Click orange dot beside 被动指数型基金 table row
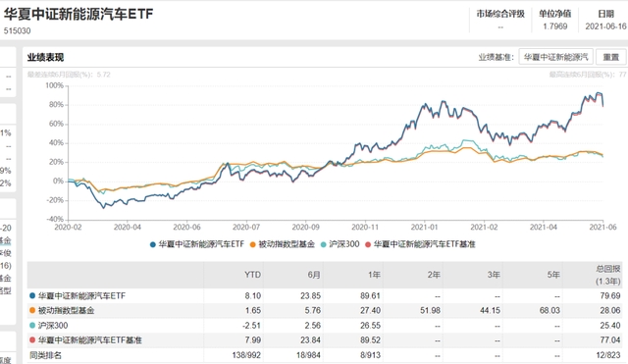628x364 pixels. click(x=32, y=310)
